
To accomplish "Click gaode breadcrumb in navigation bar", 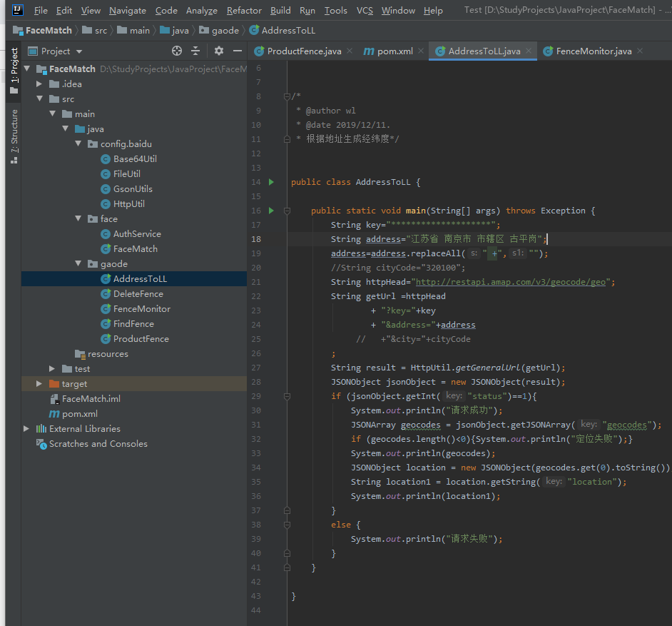I will point(219,31).
